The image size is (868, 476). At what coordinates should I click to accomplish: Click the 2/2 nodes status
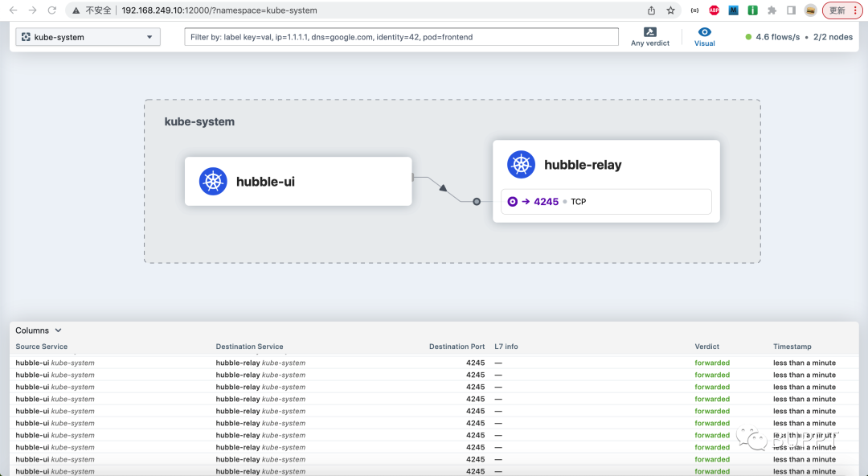pyautogui.click(x=833, y=36)
